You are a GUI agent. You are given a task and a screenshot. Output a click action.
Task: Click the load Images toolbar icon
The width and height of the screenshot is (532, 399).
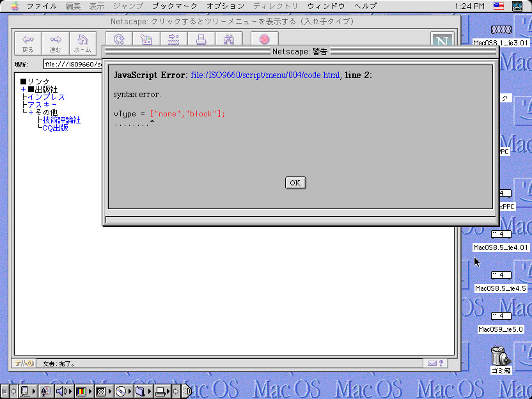[146, 39]
